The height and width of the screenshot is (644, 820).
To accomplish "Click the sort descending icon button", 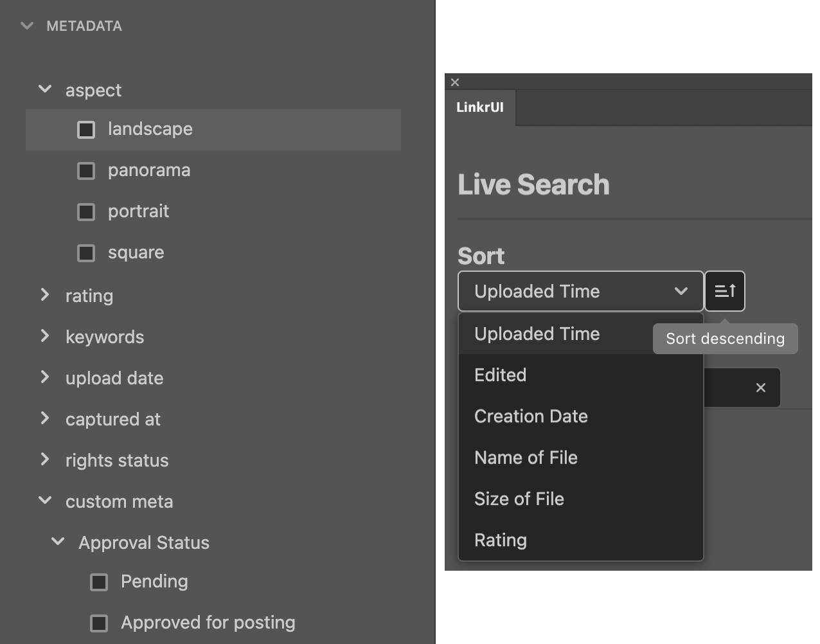I will [724, 291].
